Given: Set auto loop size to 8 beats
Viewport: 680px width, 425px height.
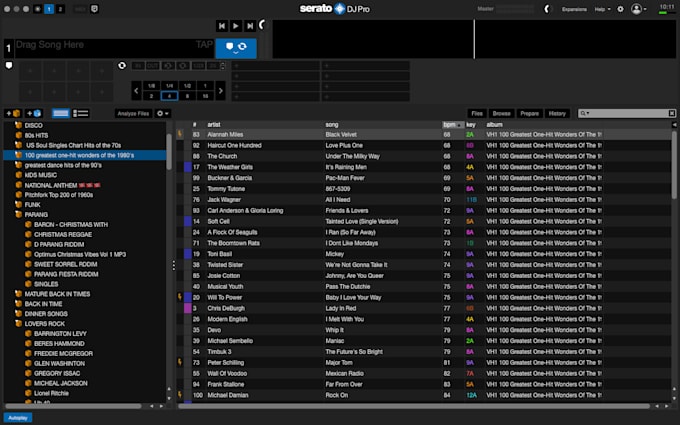Looking at the screenshot, I should click(x=187, y=96).
